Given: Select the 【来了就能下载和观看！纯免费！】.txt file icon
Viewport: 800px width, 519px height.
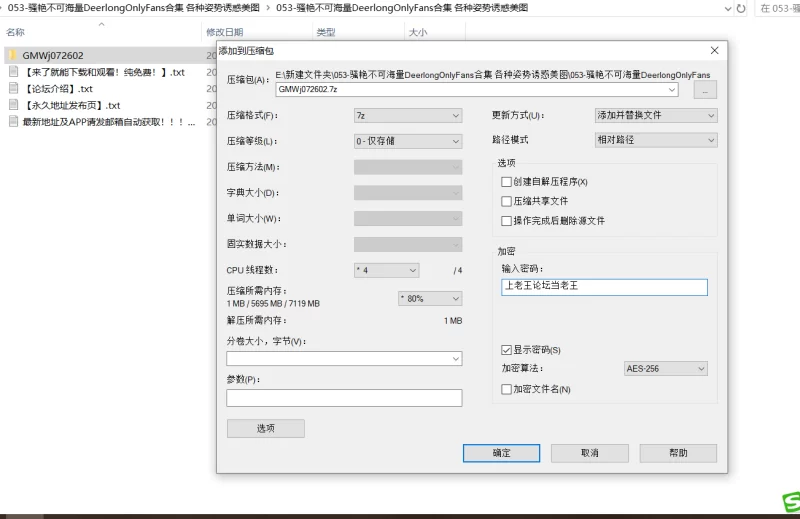Looking at the screenshot, I should 13,72.
